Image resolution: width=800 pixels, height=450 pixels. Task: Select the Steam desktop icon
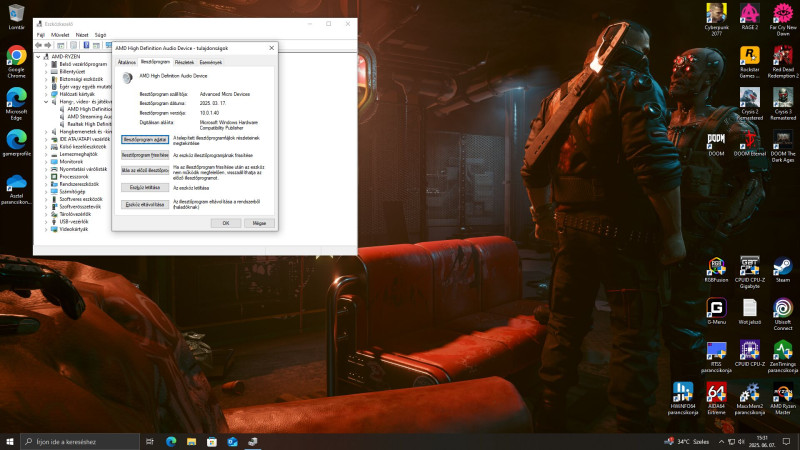tap(783, 270)
